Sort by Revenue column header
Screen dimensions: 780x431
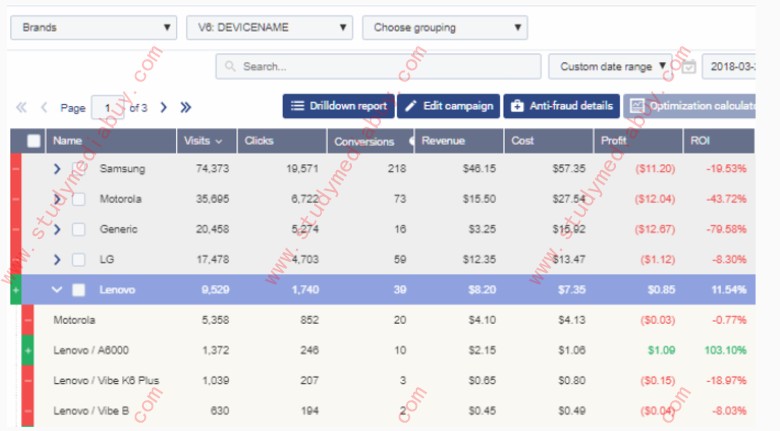460,141
